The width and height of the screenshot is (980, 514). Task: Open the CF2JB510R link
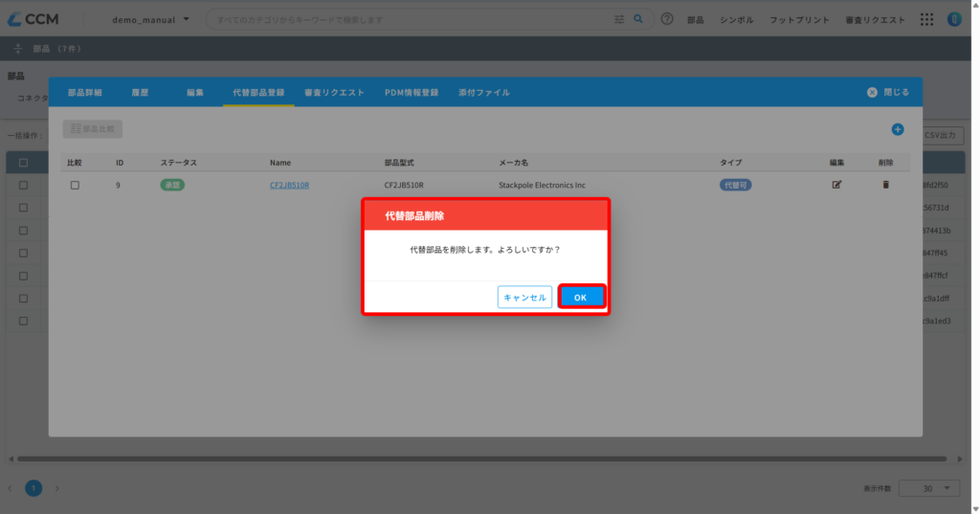(289, 185)
